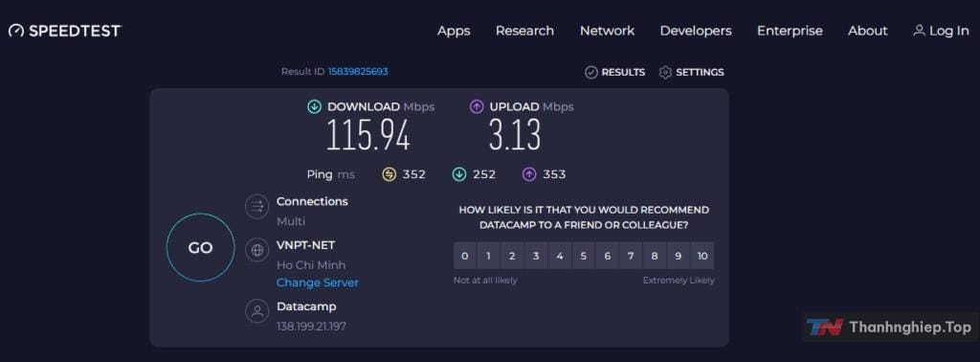980x362 pixels.
Task: Click the VNPT-NET server name
Action: tap(305, 245)
